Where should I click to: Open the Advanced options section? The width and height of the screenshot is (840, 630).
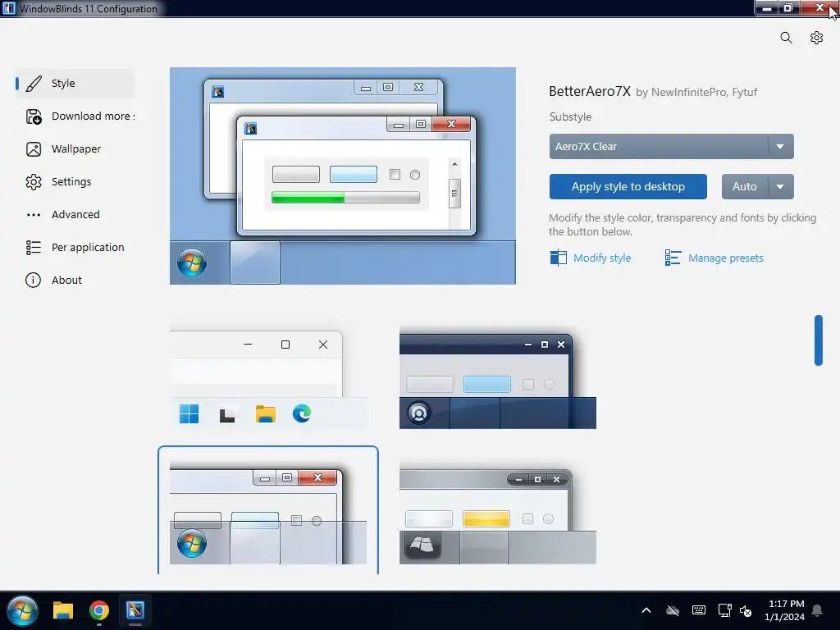pyautogui.click(x=75, y=214)
